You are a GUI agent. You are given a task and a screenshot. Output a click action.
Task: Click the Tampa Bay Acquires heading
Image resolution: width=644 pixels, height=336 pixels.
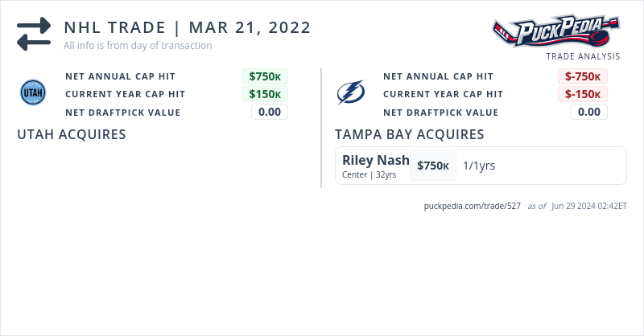pos(409,134)
